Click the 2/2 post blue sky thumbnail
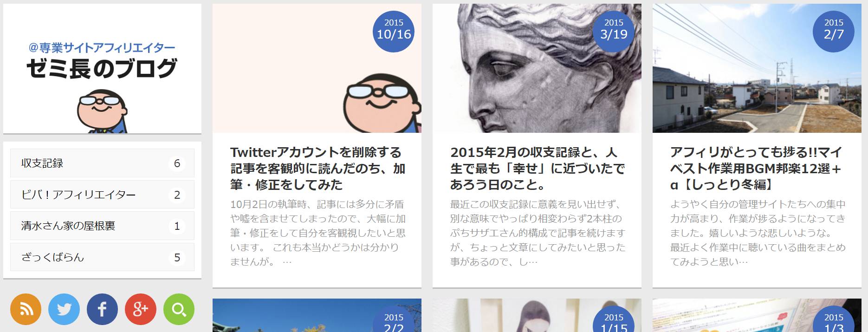Viewport: 868px width, 332px height. tap(317, 315)
